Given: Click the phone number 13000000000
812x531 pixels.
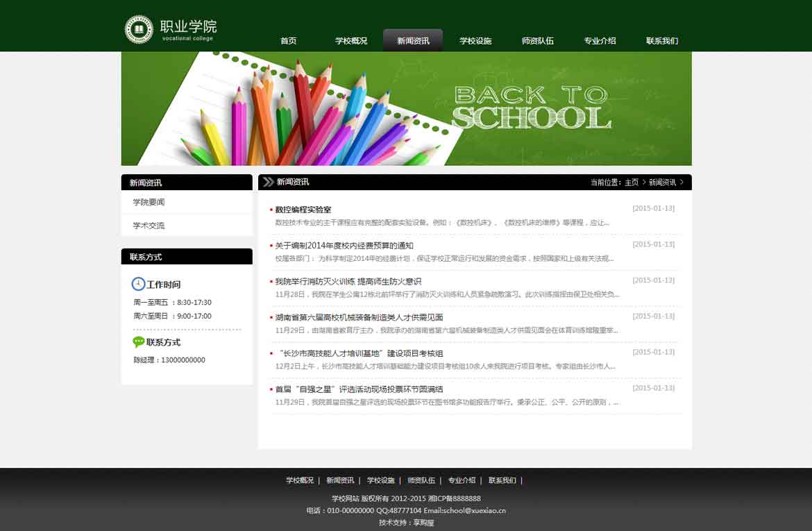Looking at the screenshot, I should (x=183, y=360).
